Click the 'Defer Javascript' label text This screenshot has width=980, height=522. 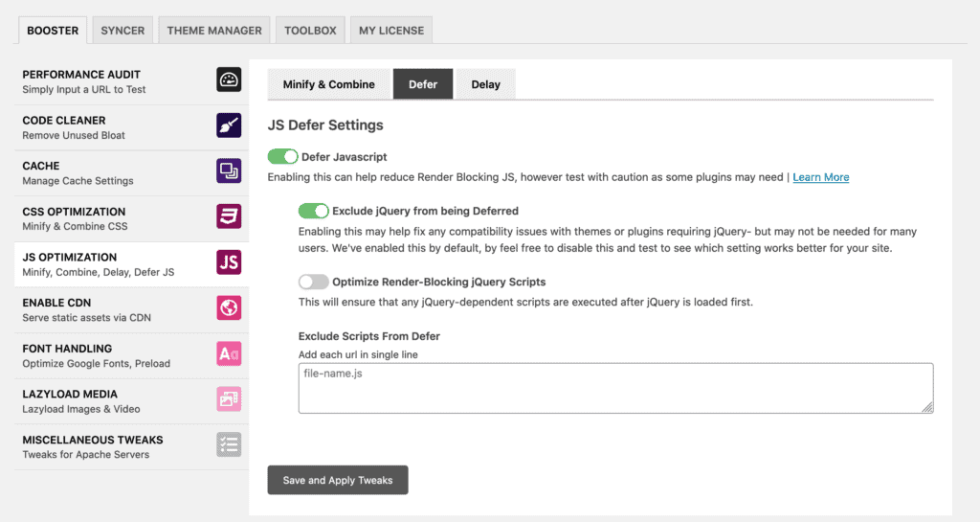(x=345, y=157)
